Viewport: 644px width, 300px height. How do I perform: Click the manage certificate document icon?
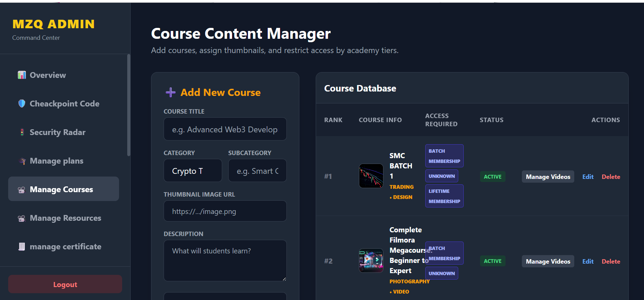tap(21, 247)
